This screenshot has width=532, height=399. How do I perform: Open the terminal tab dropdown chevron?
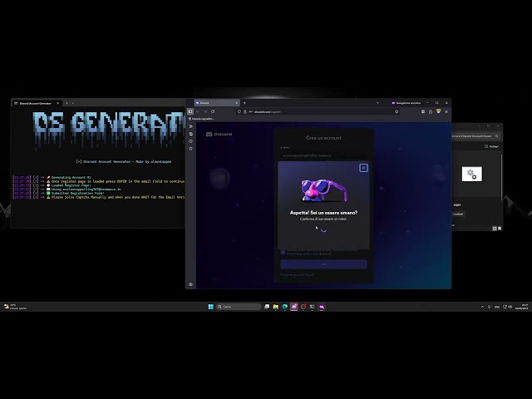click(x=72, y=103)
